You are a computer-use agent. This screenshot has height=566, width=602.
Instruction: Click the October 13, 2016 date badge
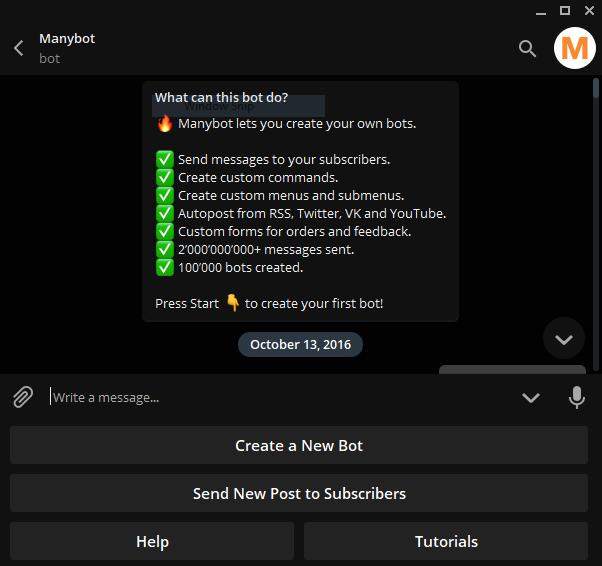(300, 344)
